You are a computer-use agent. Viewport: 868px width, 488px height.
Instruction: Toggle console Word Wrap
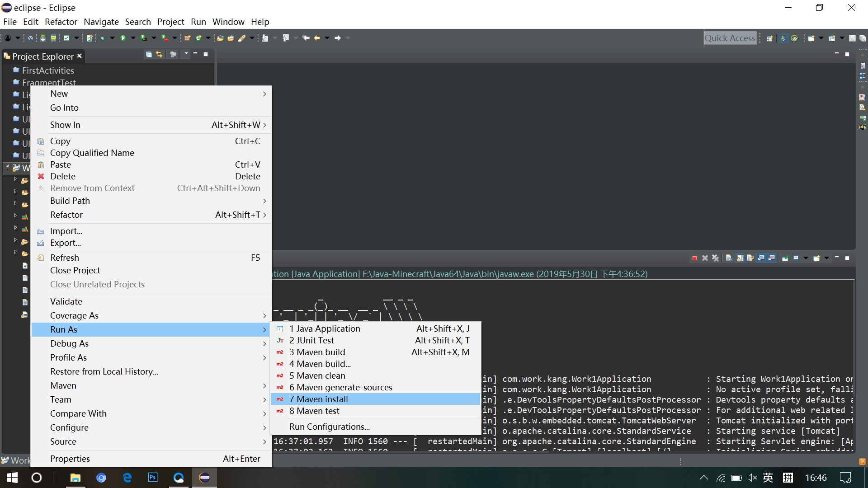click(x=750, y=258)
